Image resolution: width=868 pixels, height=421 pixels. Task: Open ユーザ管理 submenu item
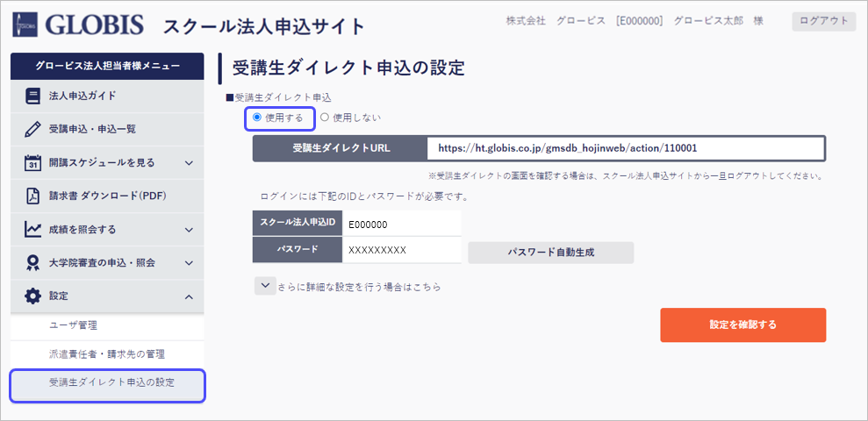107,326
